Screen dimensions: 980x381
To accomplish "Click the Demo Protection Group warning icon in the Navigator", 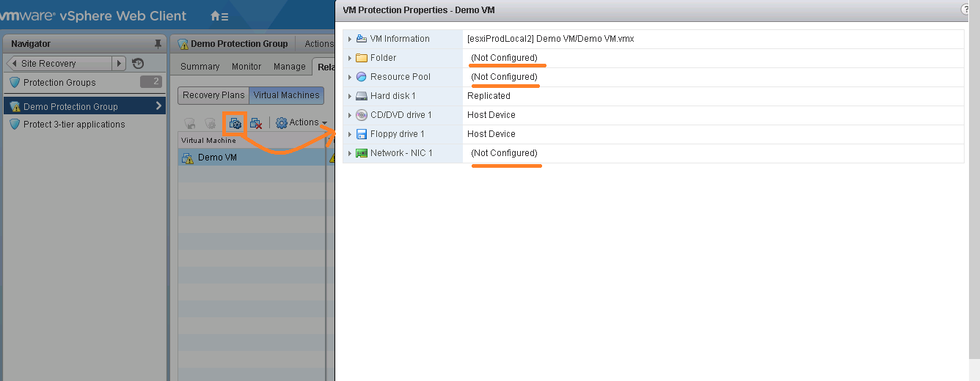I will [x=15, y=107].
